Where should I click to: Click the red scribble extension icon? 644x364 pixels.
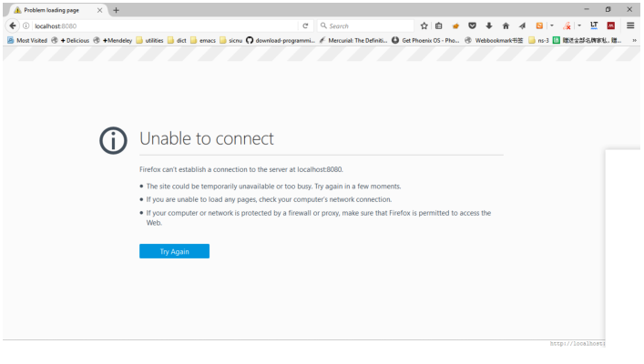[567, 25]
